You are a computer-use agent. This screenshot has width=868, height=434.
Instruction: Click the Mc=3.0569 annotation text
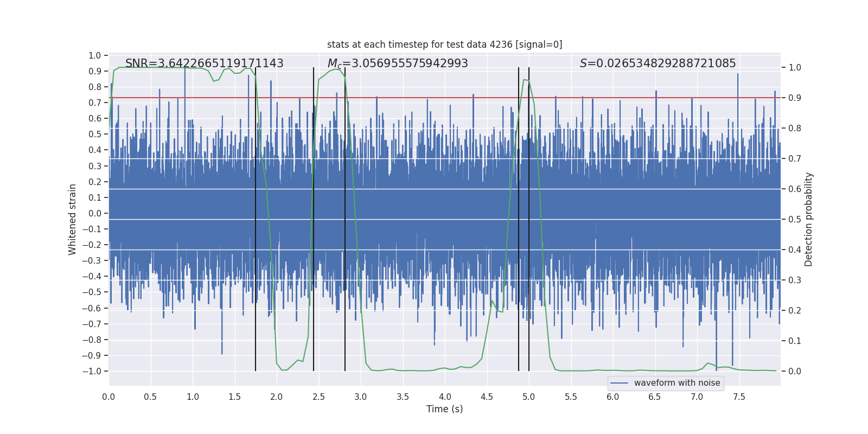pyautogui.click(x=398, y=63)
